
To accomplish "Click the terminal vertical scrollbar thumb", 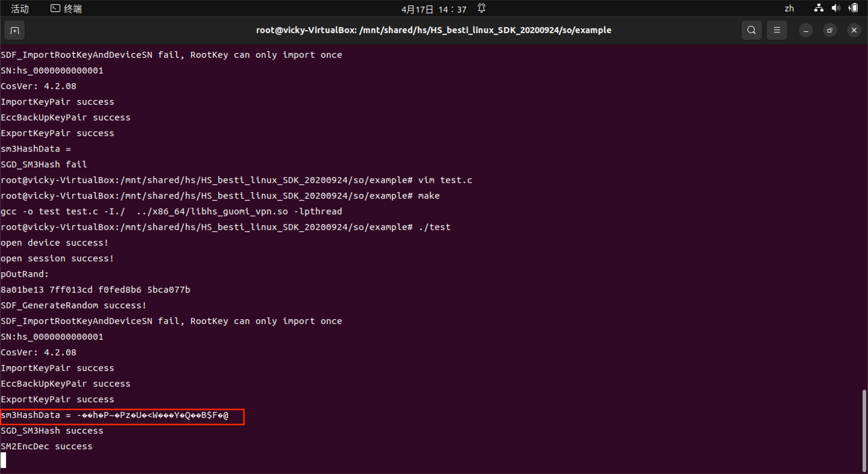I will (x=864, y=430).
